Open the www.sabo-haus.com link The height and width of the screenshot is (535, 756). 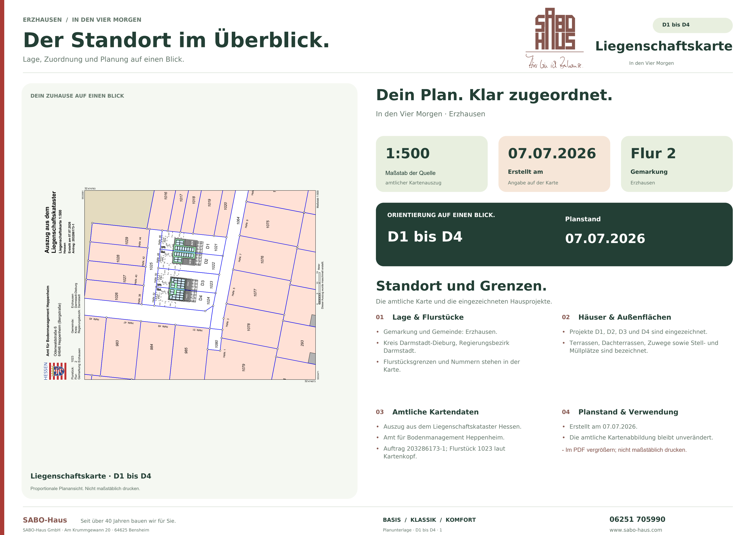636,530
